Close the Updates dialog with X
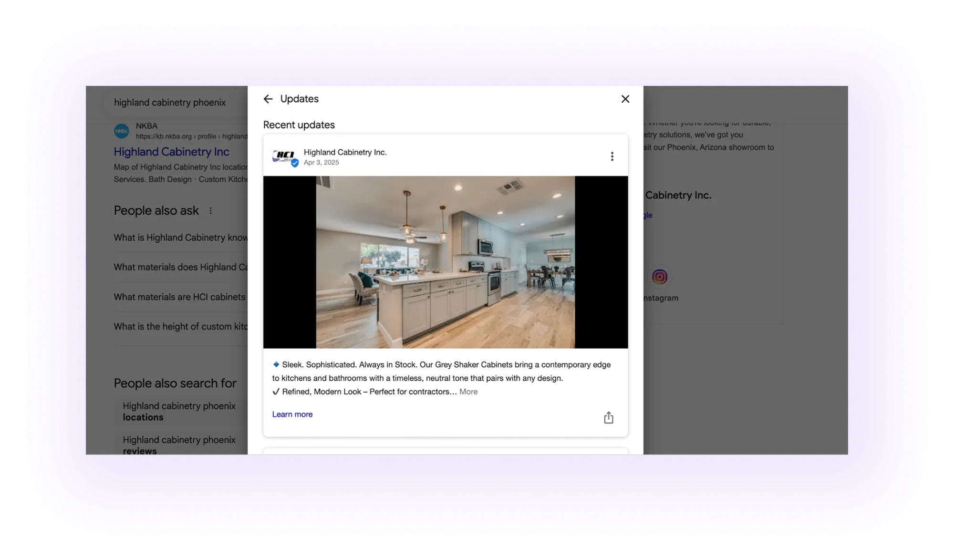The width and height of the screenshot is (953, 560). pos(625,99)
